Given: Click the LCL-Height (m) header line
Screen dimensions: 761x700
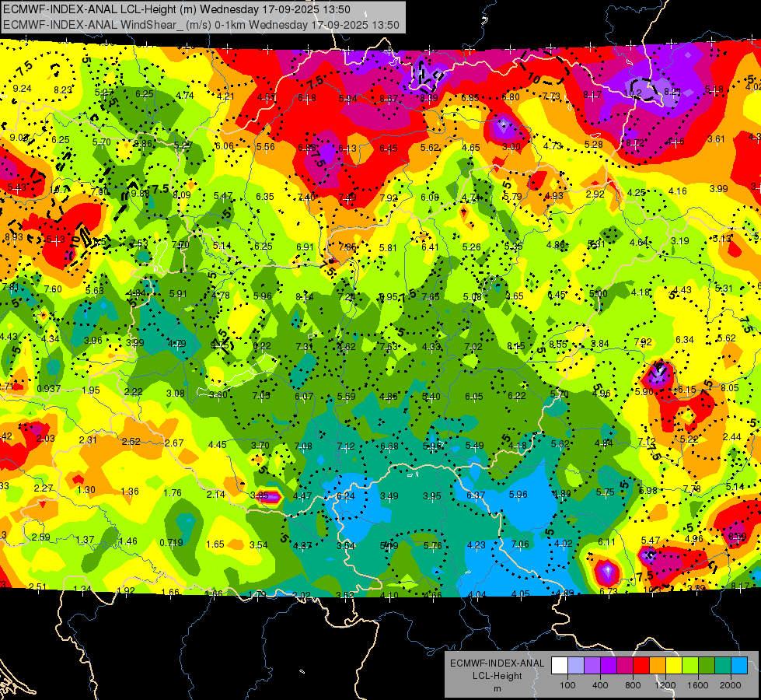Looking at the screenshot, I should [176, 9].
